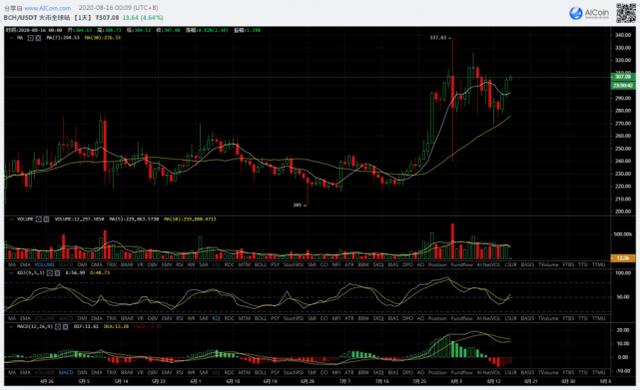Select PSY tab under the KDJ panel
The image size is (640, 390).
(x=275, y=318)
